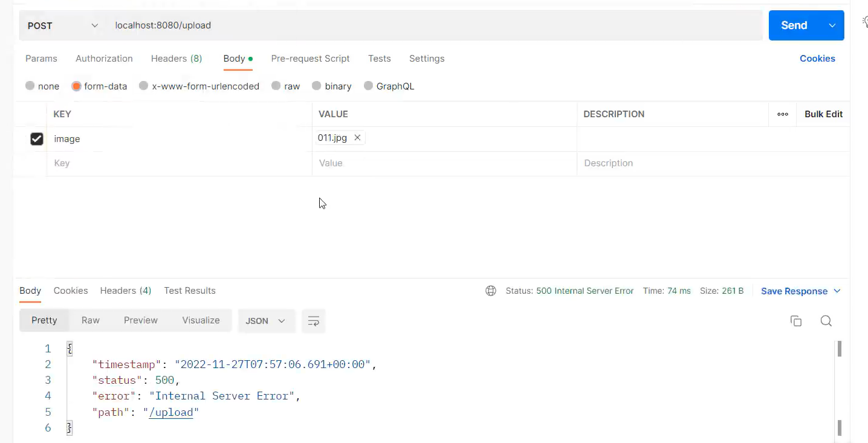The image size is (868, 443).
Task: Click Bulk Edit in the table header
Action: (823, 114)
